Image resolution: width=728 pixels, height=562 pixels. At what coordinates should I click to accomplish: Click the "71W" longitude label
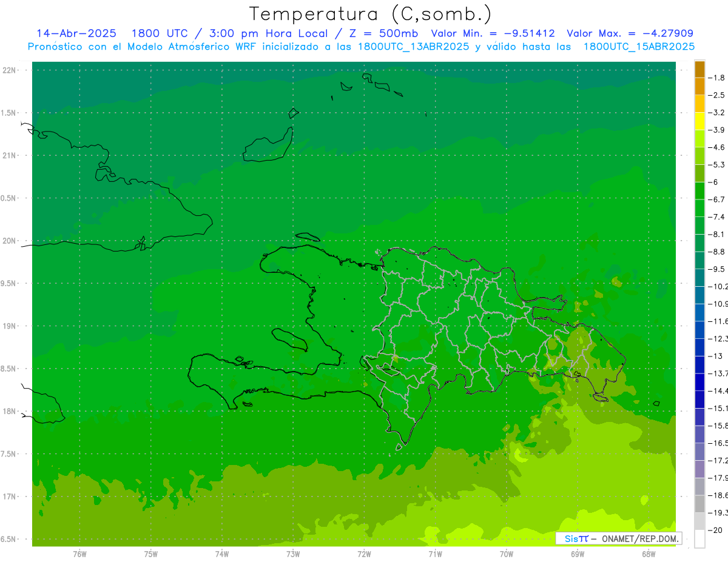435,554
